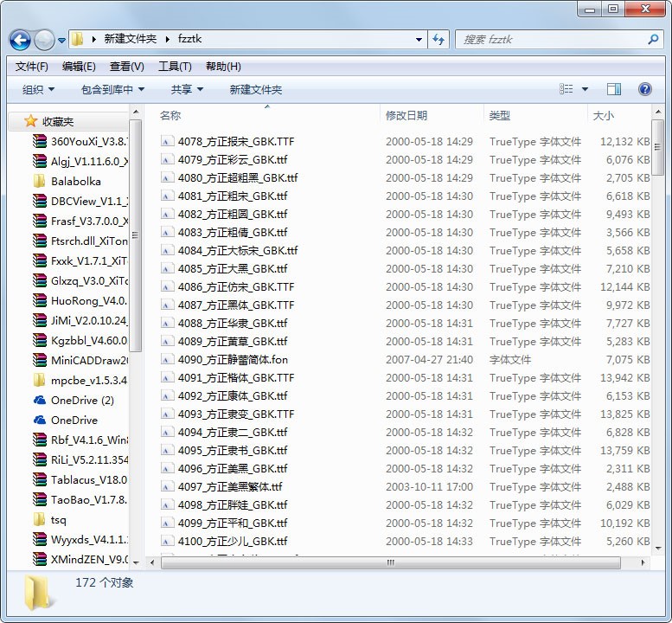The width and height of the screenshot is (672, 623).
Task: Open the Balabolka folder in sidebar
Action: (67, 182)
